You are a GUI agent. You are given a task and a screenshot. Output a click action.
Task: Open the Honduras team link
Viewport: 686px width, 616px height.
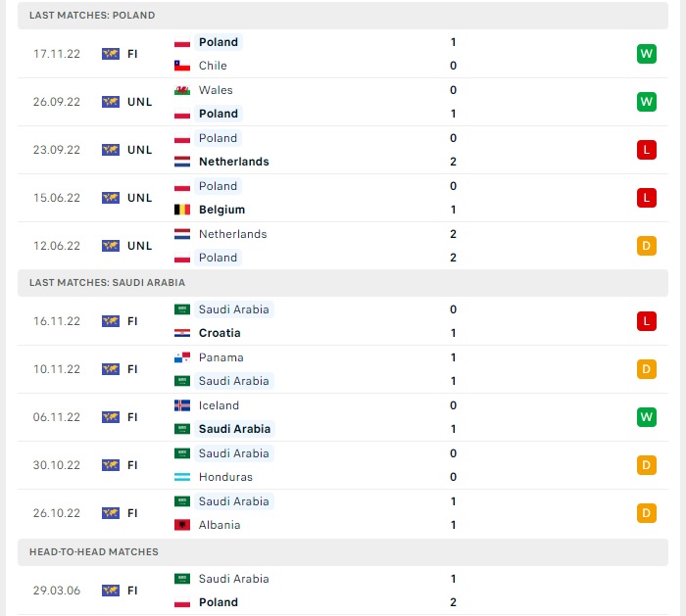point(225,477)
